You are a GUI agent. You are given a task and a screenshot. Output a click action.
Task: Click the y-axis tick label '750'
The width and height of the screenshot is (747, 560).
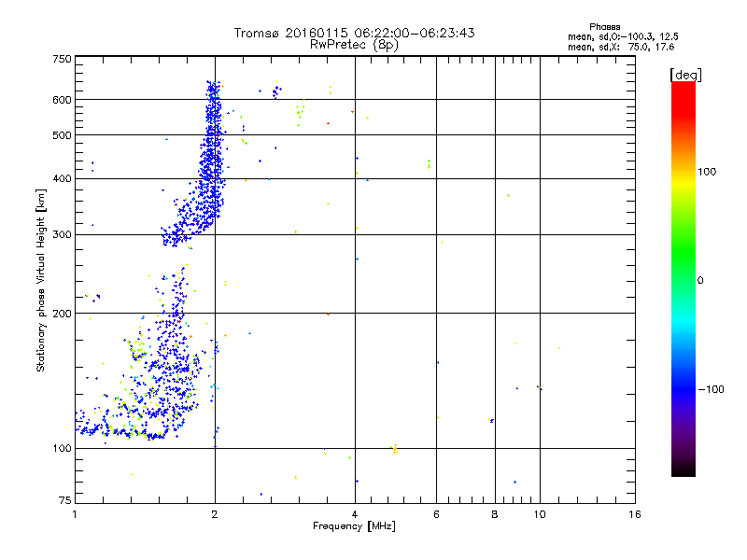click(x=62, y=59)
